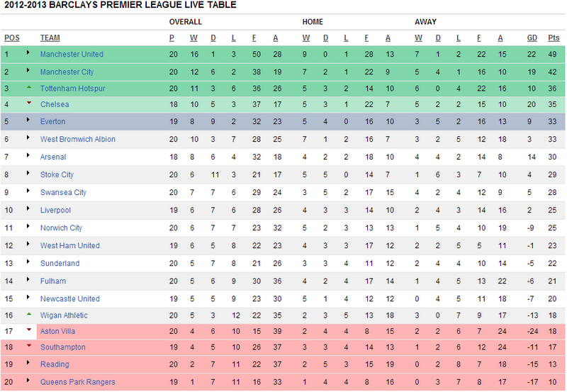Image resolution: width=567 pixels, height=392 pixels.
Task: Sort table by TEAM column header
Action: [50, 38]
